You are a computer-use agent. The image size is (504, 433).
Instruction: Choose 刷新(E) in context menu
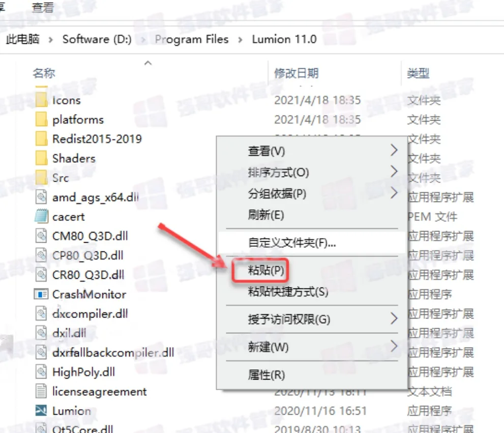pyautogui.click(x=312, y=215)
